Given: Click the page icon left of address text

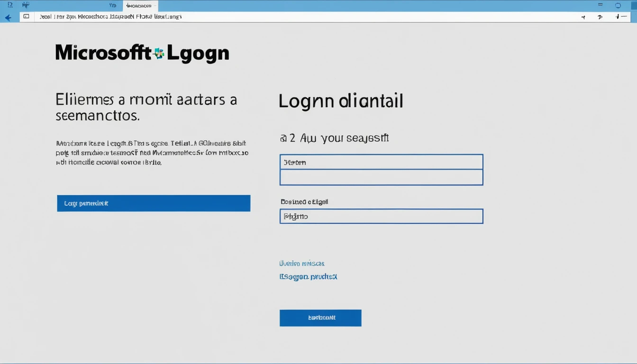Looking at the screenshot, I should [26, 17].
